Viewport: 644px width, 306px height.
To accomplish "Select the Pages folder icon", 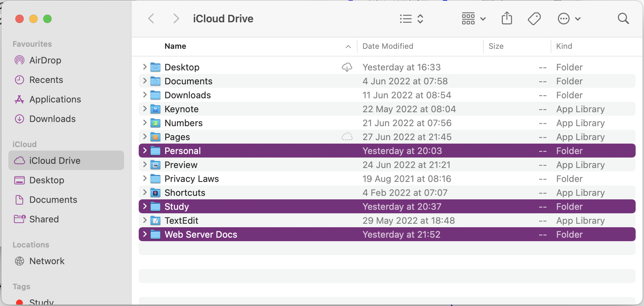I will point(155,137).
